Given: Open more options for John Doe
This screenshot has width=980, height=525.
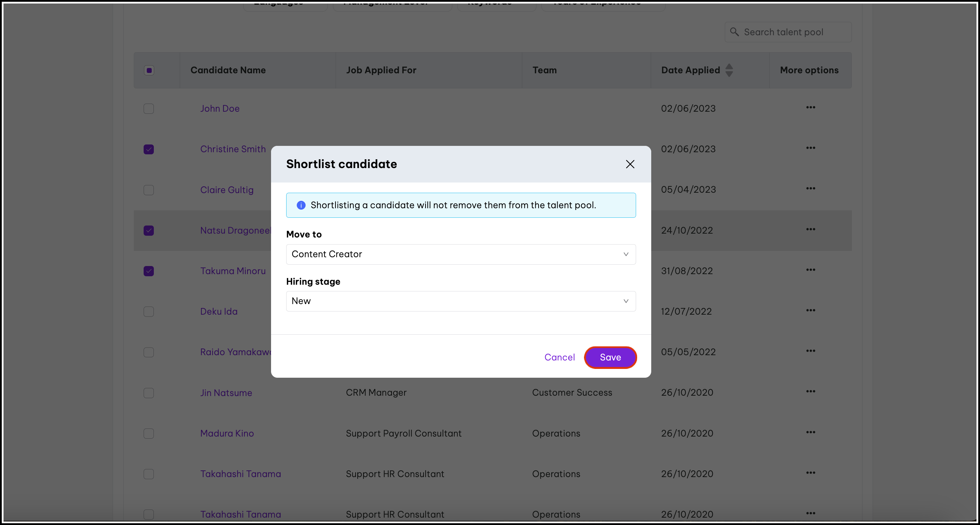Looking at the screenshot, I should [x=810, y=107].
